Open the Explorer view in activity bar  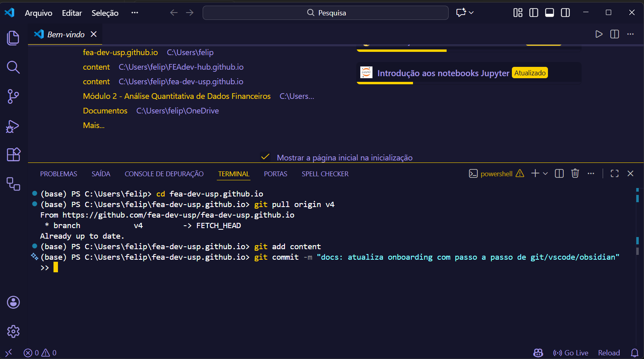click(x=13, y=38)
